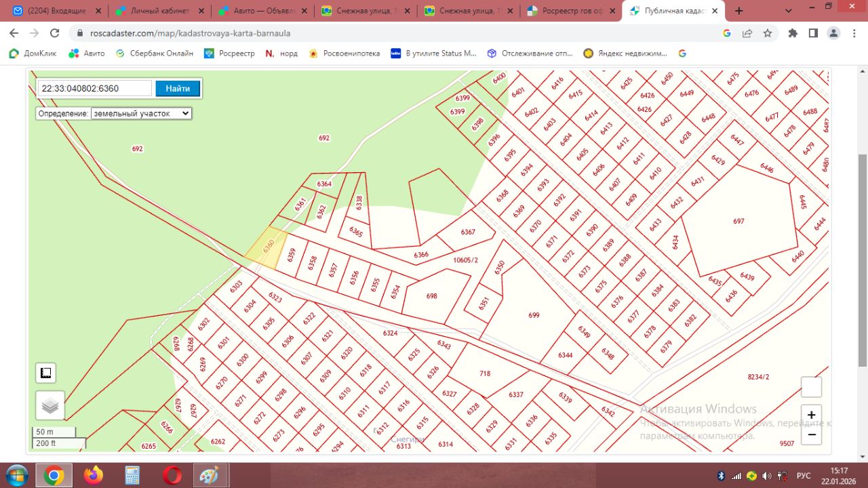Click the volume speaker tray icon
Viewport: 868px width, 488px height.
(767, 476)
